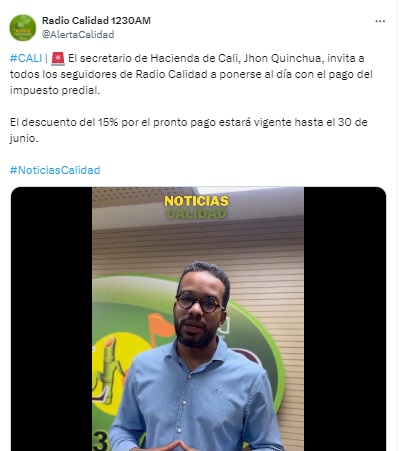Open the tweet's more options ellipsis

[380, 21]
